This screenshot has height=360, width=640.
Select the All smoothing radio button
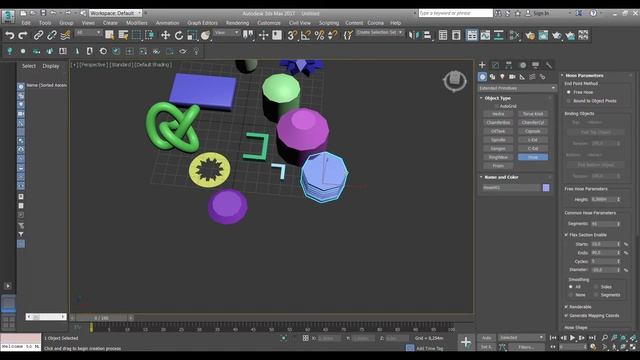point(571,287)
